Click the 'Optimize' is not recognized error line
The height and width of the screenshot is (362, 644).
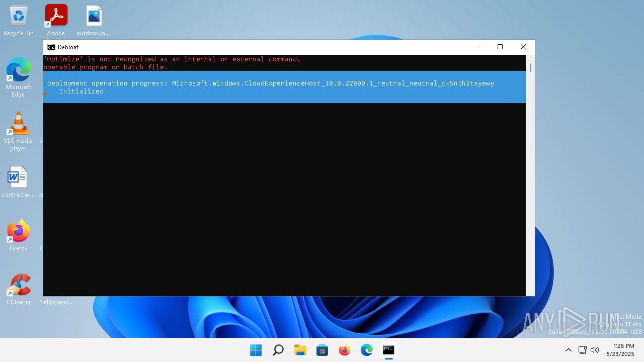[172, 59]
